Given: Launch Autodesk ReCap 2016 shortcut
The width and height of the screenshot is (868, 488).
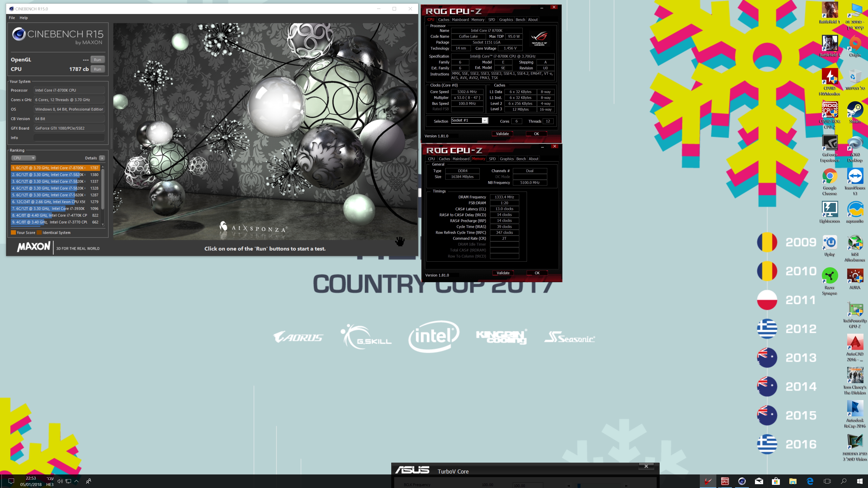Looking at the screenshot, I should [855, 415].
